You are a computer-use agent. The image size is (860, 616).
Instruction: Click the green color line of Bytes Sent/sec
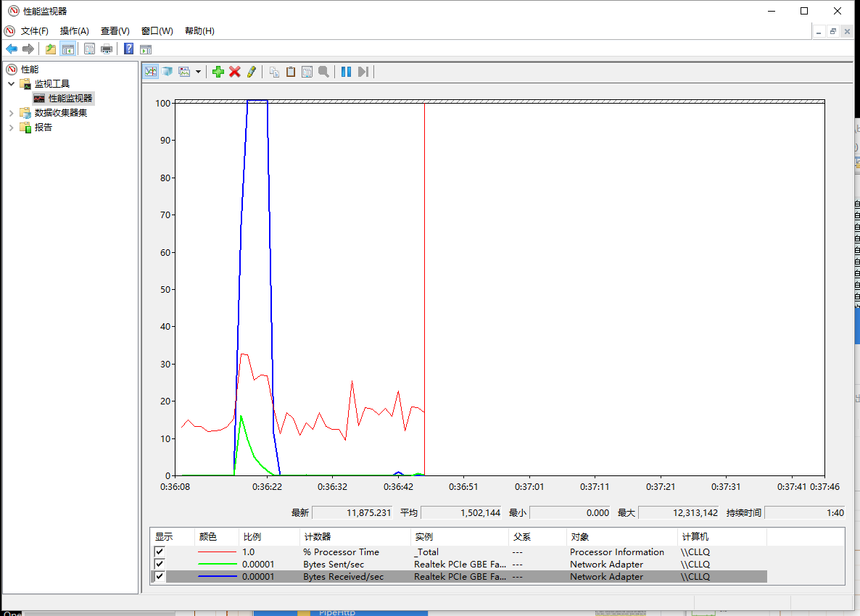[218, 565]
